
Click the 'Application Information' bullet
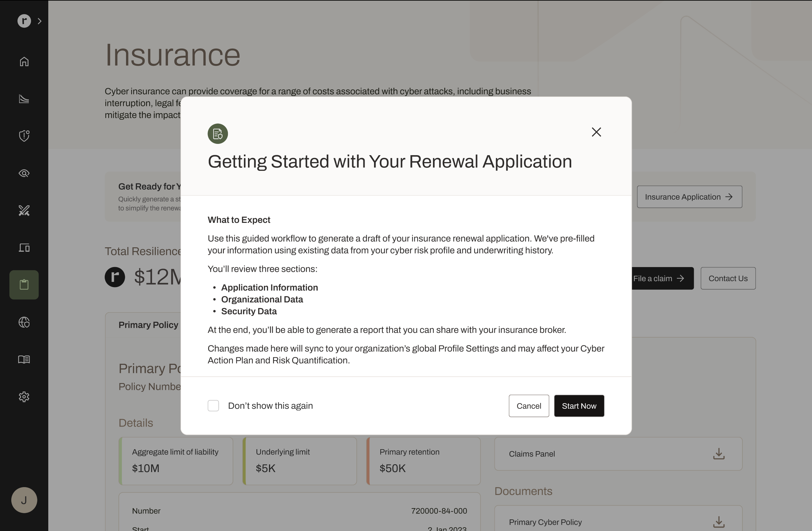coord(269,287)
